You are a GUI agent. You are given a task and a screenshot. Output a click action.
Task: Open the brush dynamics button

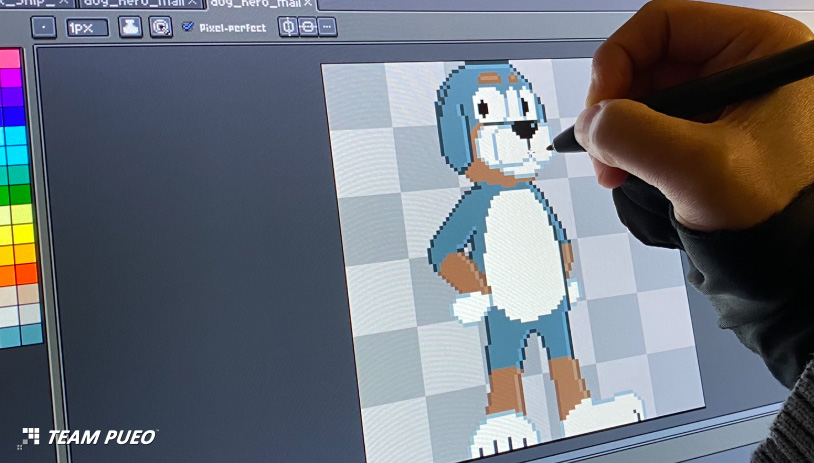click(161, 26)
